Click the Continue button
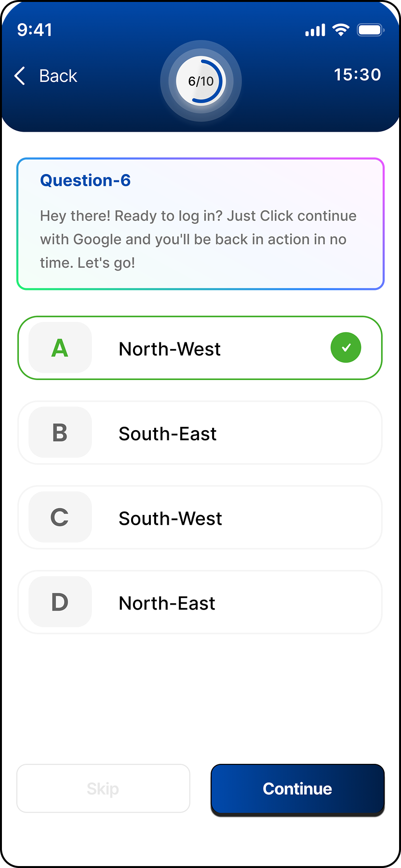 point(297,789)
